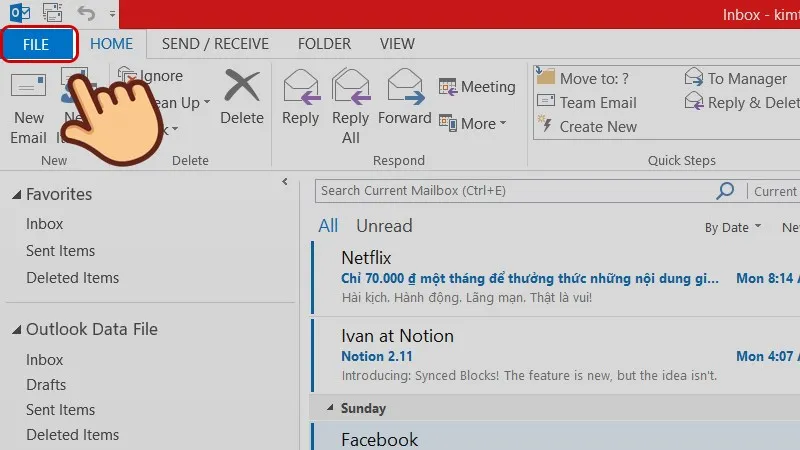This screenshot has width=800, height=450.
Task: Open the Current Mailbox scope dropdown
Action: pos(774,191)
